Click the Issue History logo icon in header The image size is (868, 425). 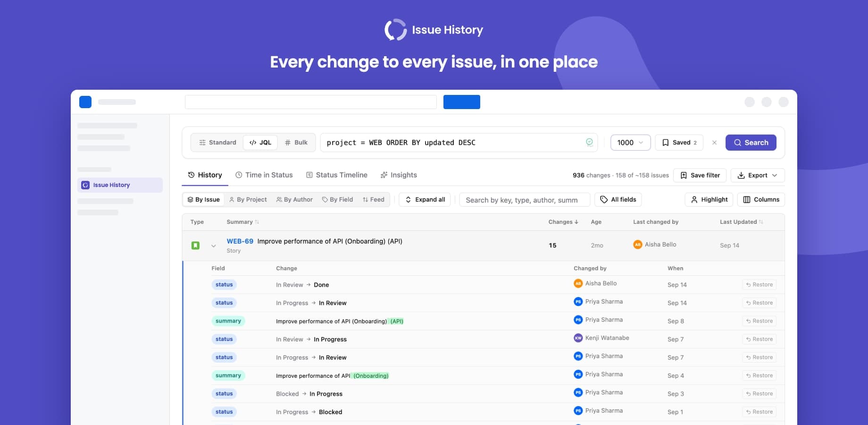point(395,30)
